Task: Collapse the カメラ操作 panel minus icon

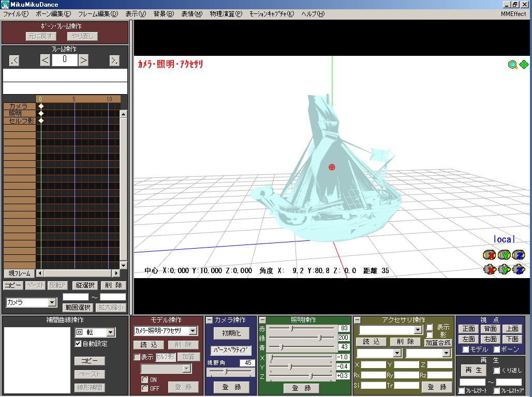Action: click(x=210, y=320)
